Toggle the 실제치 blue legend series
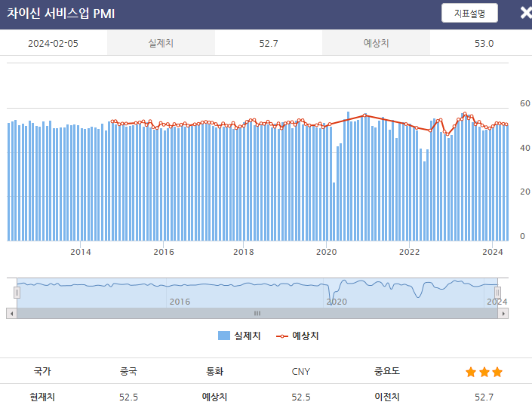The width and height of the screenshot is (532, 408). [239, 336]
